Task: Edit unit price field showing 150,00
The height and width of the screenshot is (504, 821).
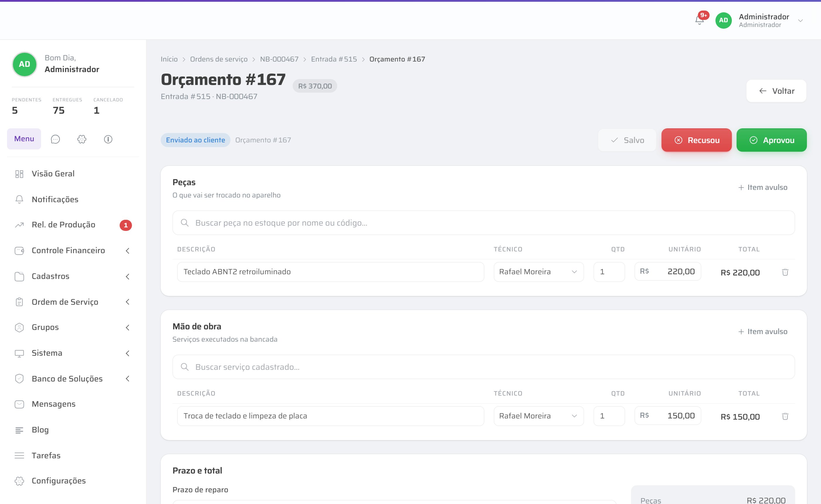Action: pyautogui.click(x=668, y=416)
